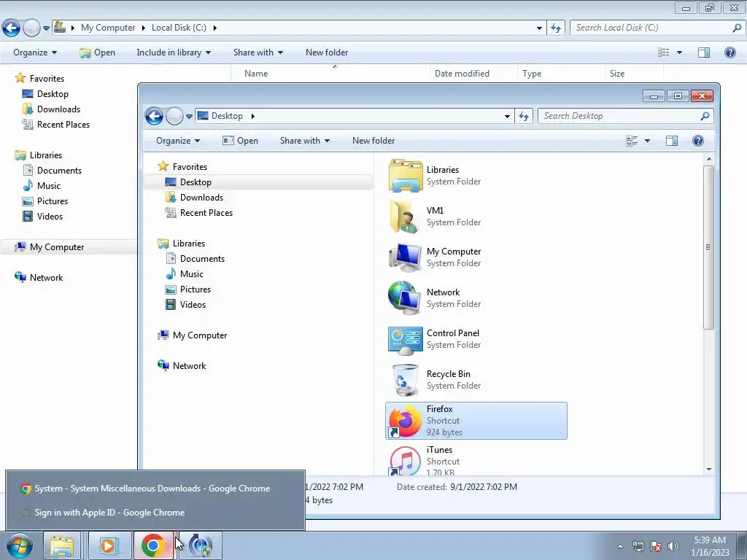
Task: Change view icon in Desktop window
Action: coord(632,141)
